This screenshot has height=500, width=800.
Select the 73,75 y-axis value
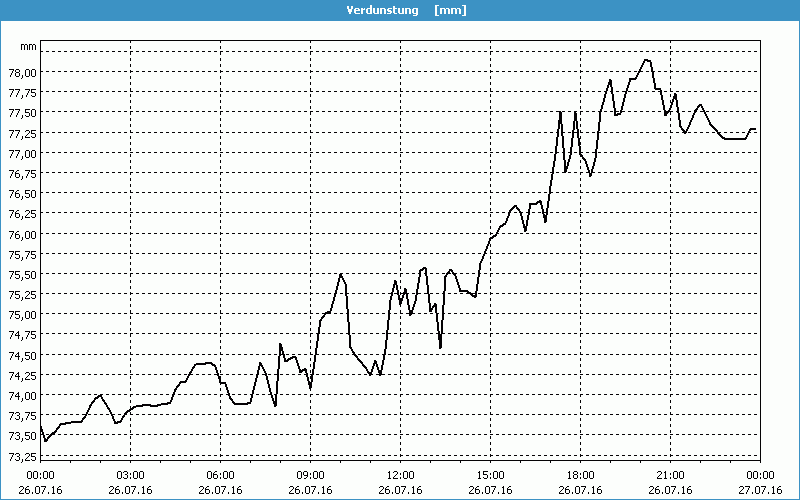point(23,416)
